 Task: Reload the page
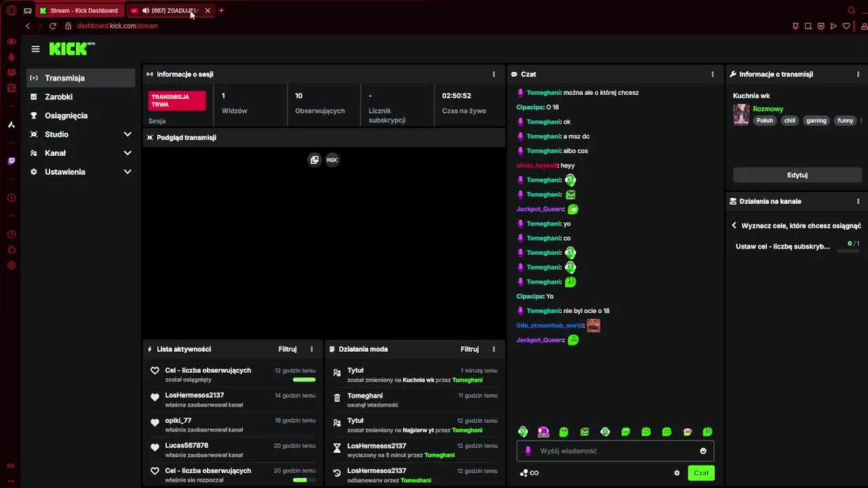52,26
